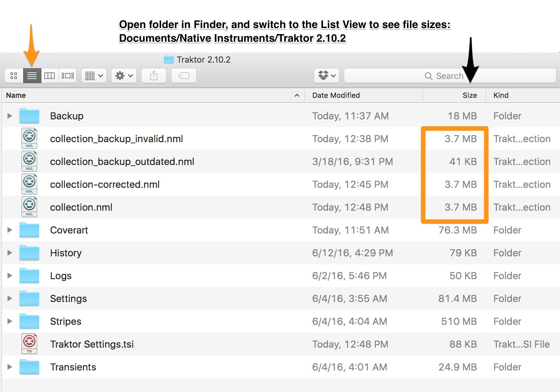
Task: Click the Edit Tags button
Action: click(184, 76)
